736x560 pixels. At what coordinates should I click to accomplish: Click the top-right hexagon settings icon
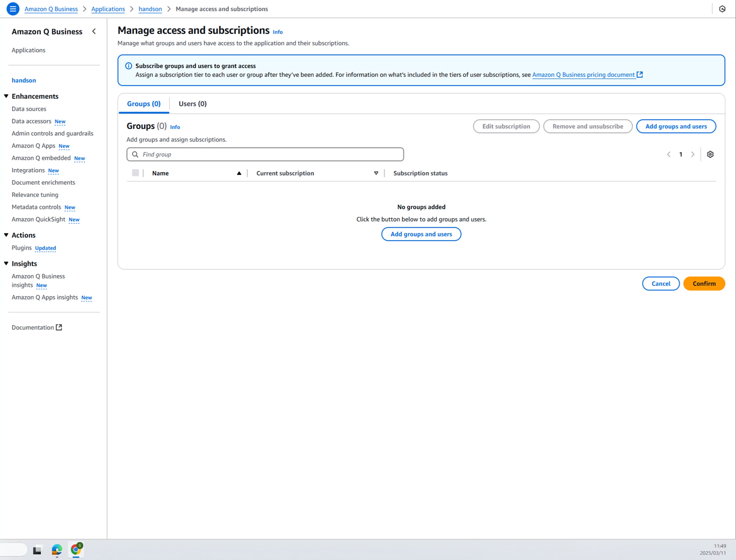pyautogui.click(x=722, y=9)
